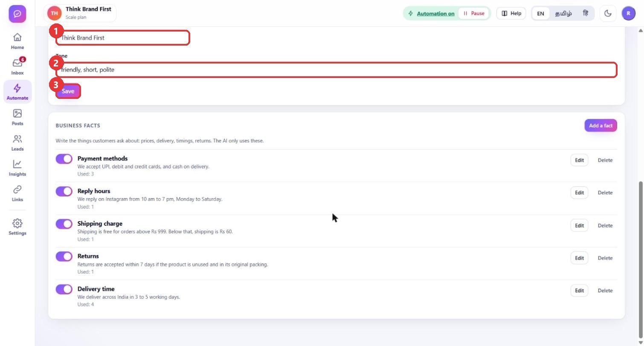
Task: Click the TH brand avatar
Action: point(54,13)
